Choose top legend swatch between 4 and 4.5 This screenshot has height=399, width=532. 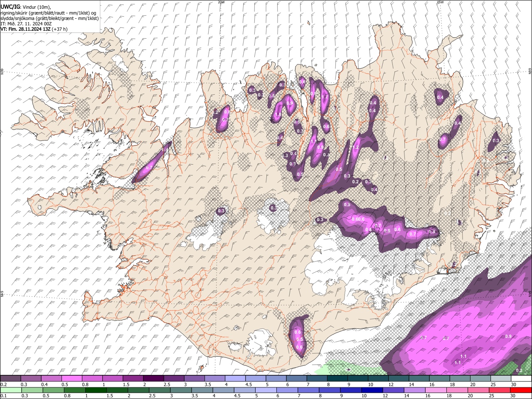235,378
